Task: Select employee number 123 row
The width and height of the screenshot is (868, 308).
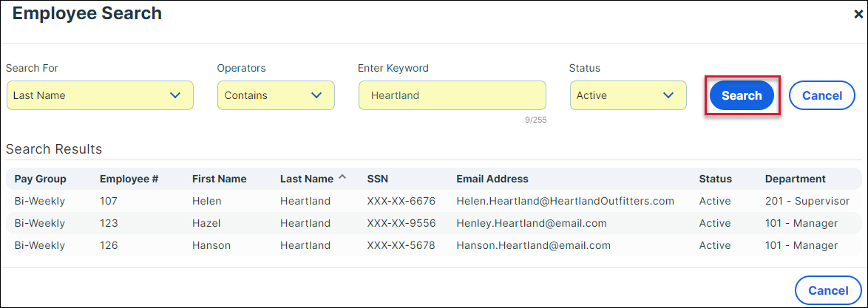Action: [x=109, y=223]
